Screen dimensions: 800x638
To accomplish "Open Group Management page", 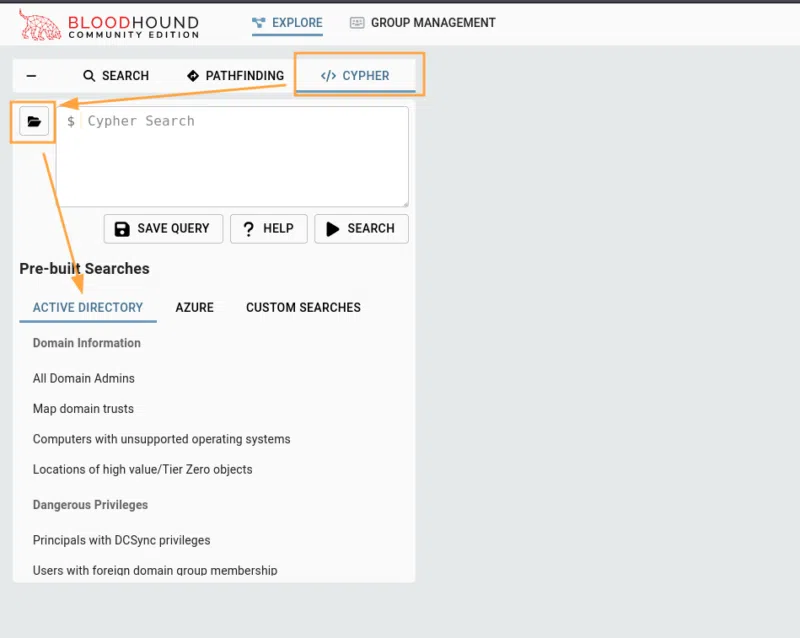I will click(422, 23).
